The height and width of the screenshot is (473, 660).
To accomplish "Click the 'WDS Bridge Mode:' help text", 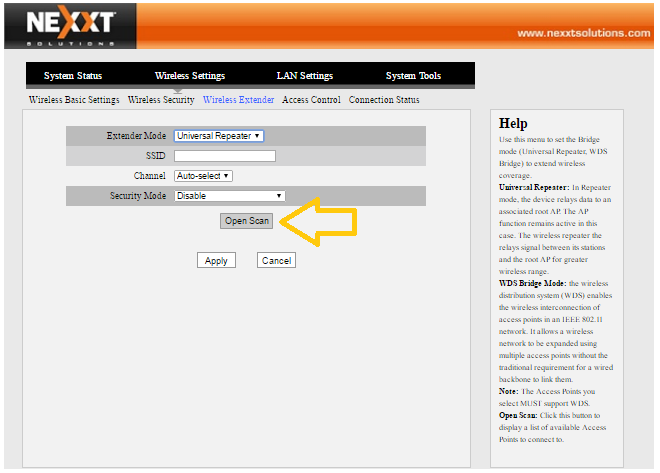I will pos(532,283).
